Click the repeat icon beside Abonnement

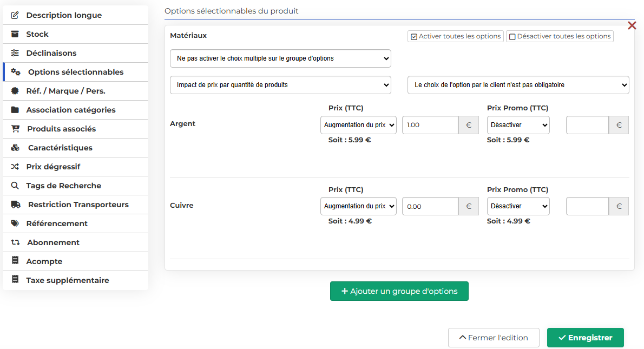coord(15,242)
